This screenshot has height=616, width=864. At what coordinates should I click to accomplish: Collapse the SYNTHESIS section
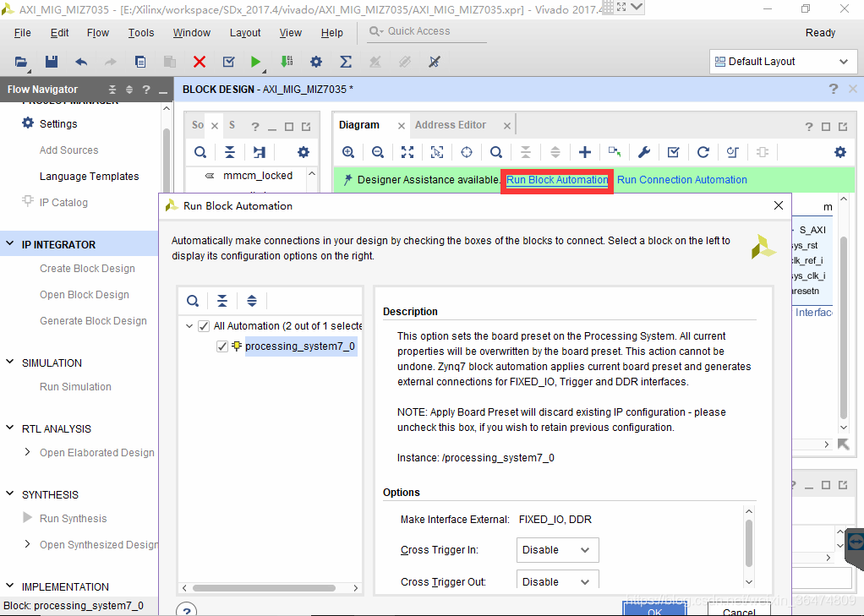pyautogui.click(x=10, y=493)
